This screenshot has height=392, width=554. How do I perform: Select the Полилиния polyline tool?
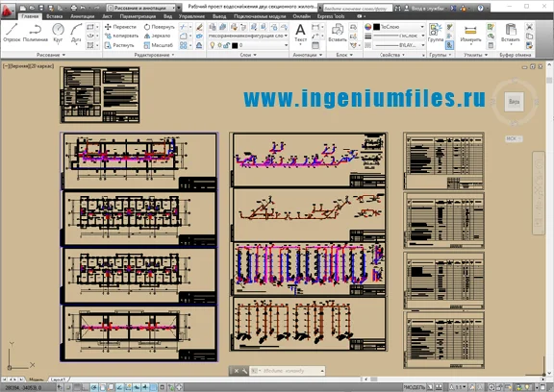pyautogui.click(x=36, y=33)
